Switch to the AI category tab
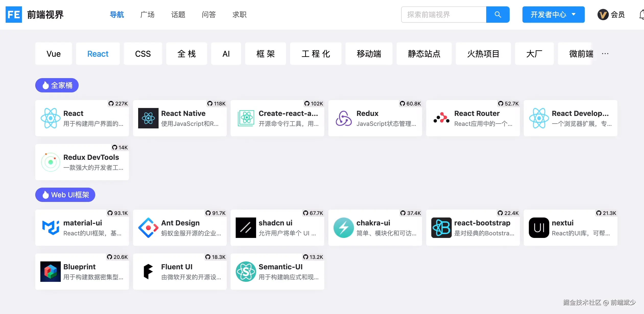This screenshot has width=644, height=314. click(226, 54)
